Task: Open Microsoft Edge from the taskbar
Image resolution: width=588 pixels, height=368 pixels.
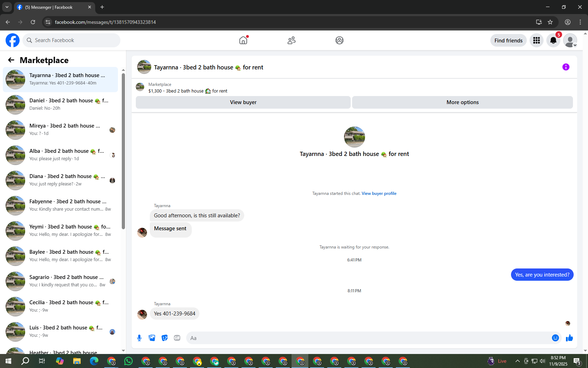Action: point(94,361)
